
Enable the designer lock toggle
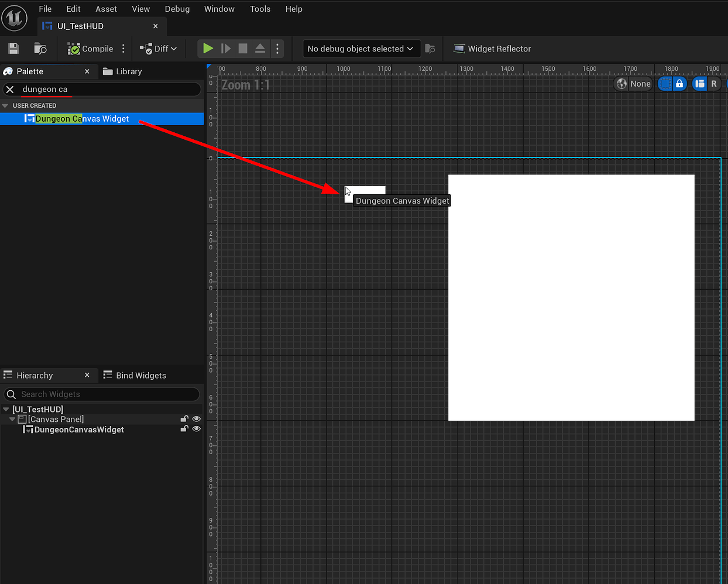coord(679,84)
